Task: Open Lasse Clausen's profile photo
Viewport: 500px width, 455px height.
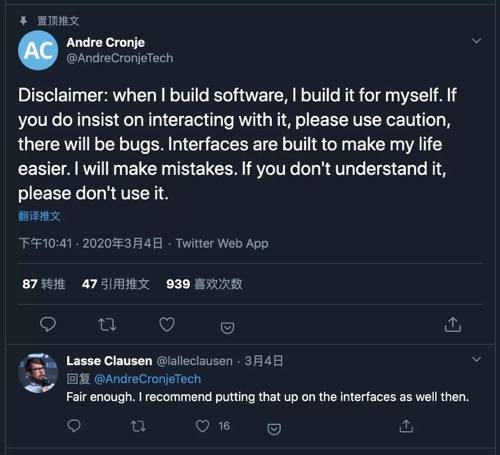Action: 38,373
